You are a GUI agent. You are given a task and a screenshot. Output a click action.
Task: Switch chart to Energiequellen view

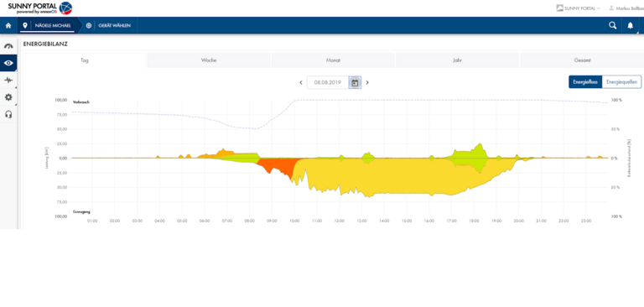[x=621, y=82]
